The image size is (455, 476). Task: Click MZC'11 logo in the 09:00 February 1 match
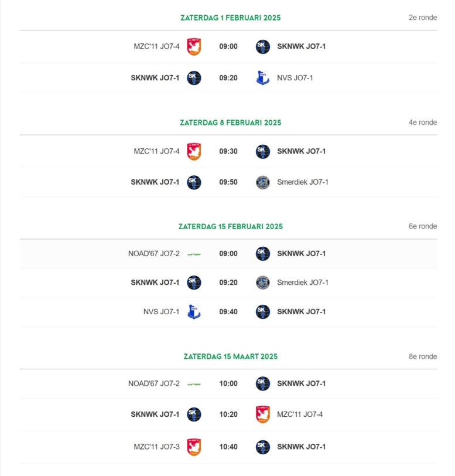click(x=194, y=46)
